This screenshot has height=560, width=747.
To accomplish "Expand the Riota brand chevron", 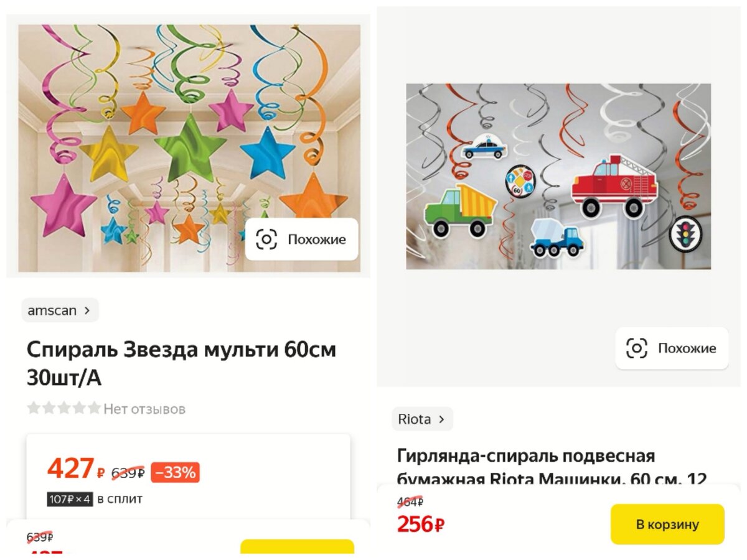I will [441, 419].
